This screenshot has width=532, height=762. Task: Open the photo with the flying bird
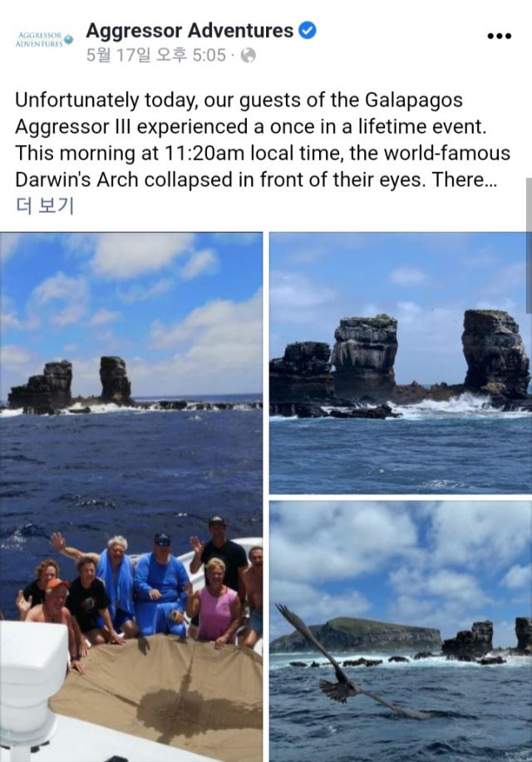[x=400, y=632]
